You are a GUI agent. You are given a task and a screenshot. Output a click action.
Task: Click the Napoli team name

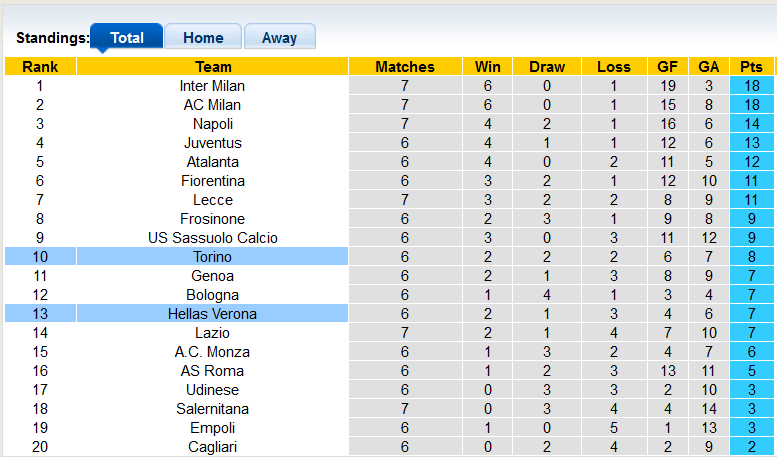(213, 124)
